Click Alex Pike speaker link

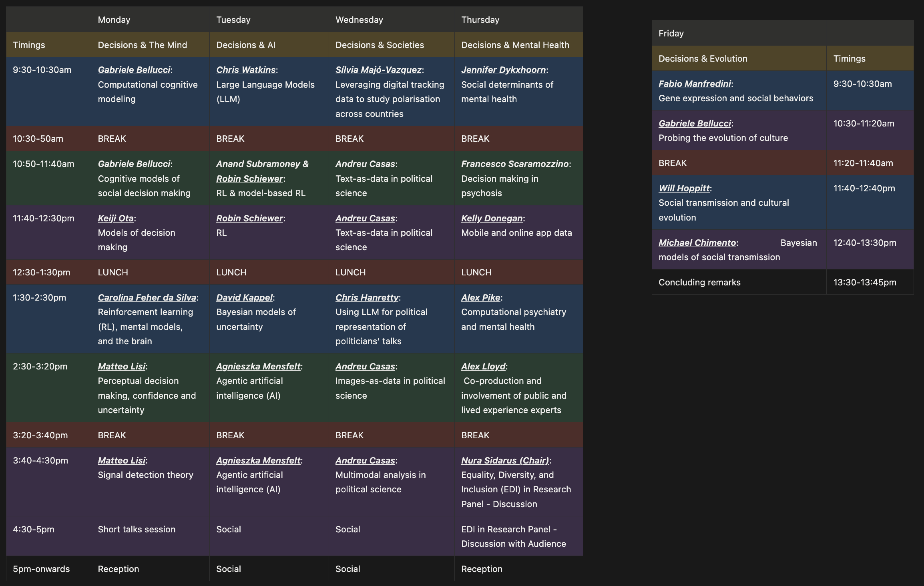point(480,297)
